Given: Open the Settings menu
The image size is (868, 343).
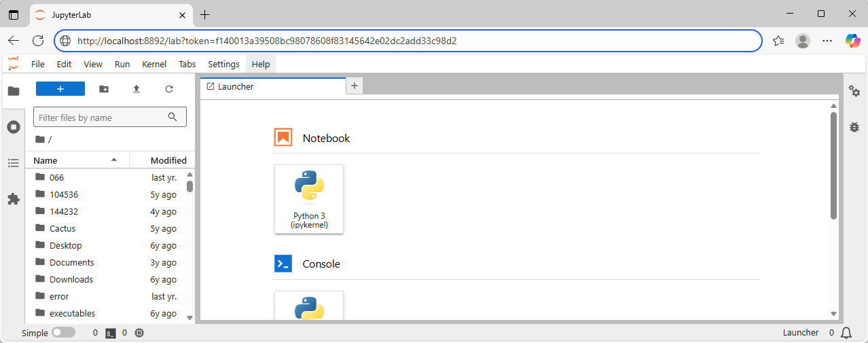Looking at the screenshot, I should click(223, 64).
